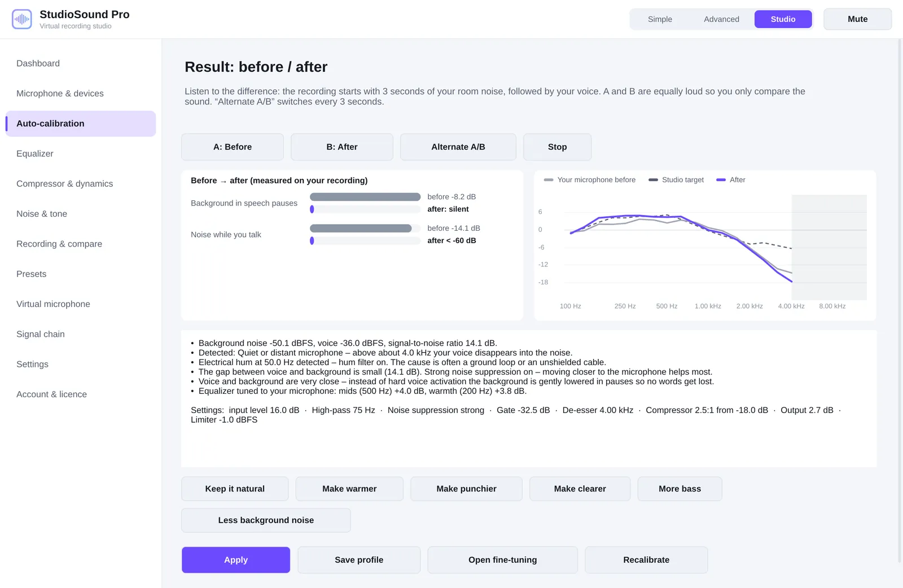Open fine-tuning
The width and height of the screenshot is (903, 588).
(x=502, y=560)
